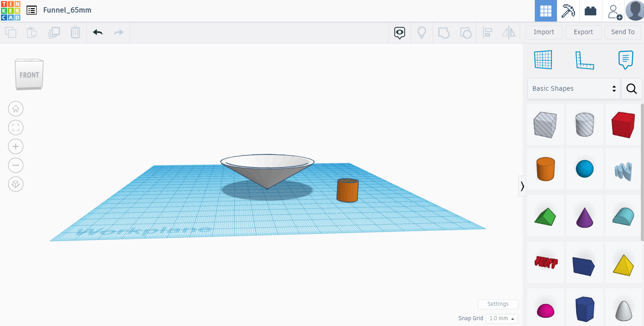Redo the last action
The image size is (644, 326).
click(x=119, y=32)
